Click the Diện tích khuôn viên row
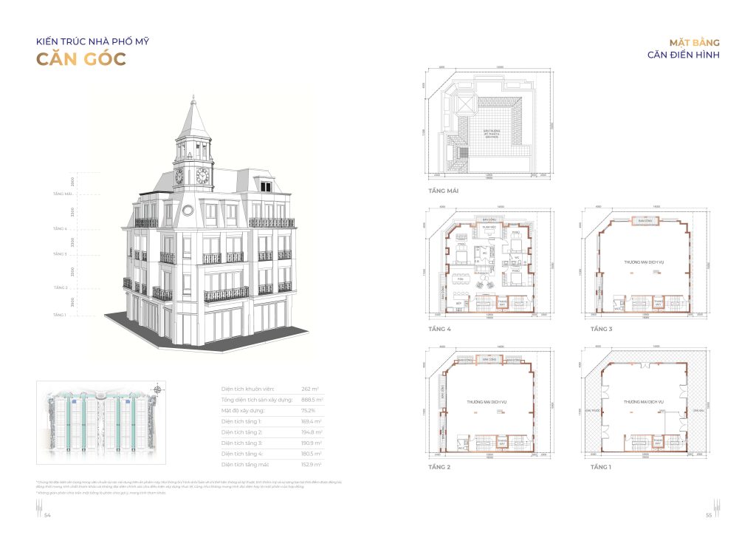Screen dimensions: 756x535 tap(271, 388)
